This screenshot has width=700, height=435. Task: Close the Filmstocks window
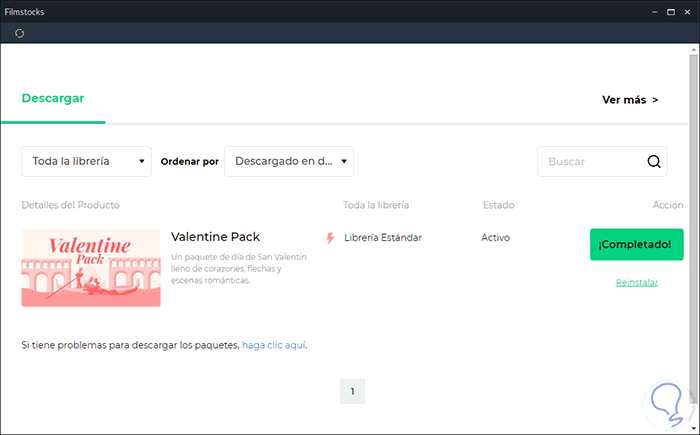click(x=687, y=12)
